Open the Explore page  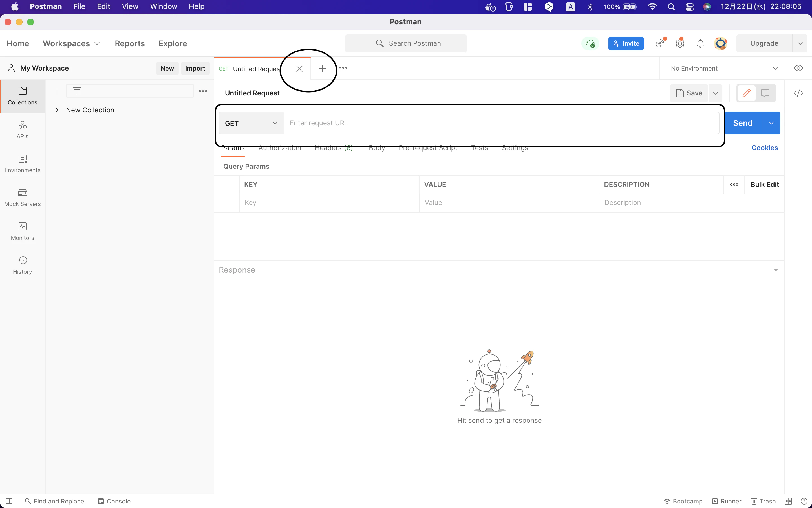(173, 43)
